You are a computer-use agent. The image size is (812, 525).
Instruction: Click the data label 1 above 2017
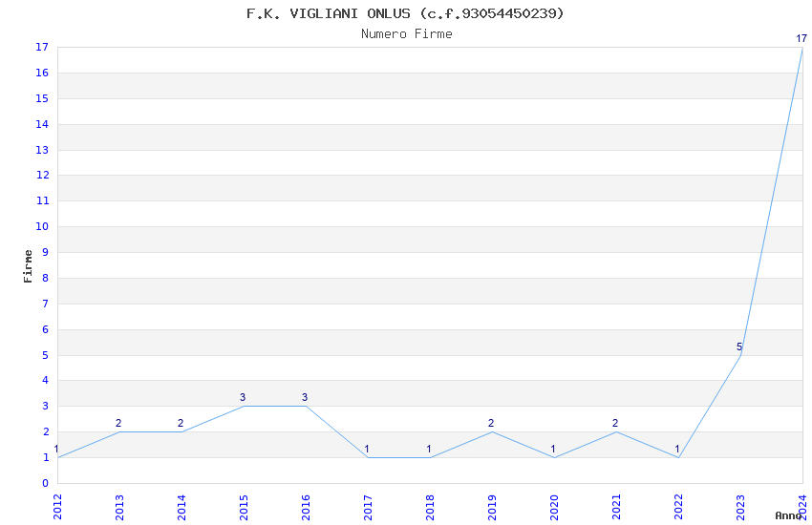(x=367, y=449)
